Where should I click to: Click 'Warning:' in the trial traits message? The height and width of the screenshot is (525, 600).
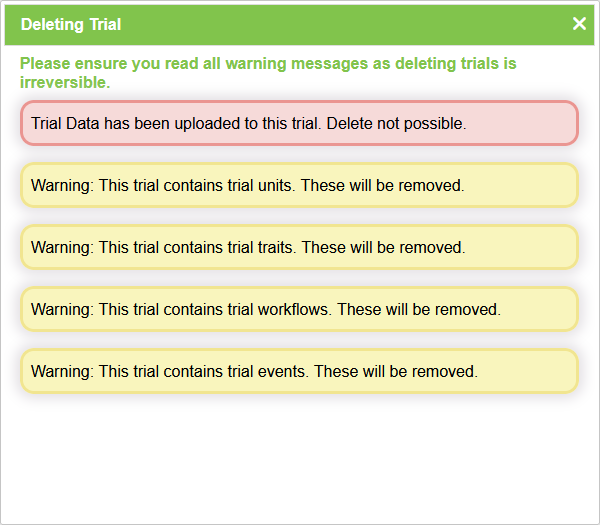pyautogui.click(x=62, y=248)
